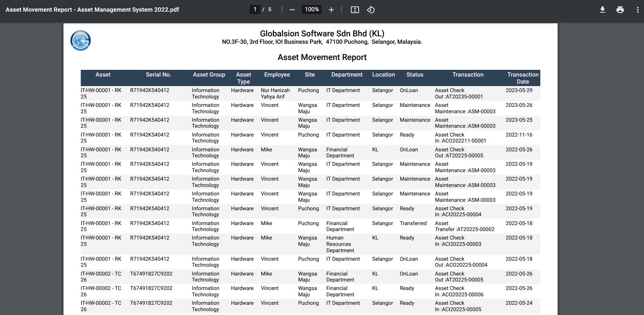Click transaction date 2022-05-24

tap(519, 303)
